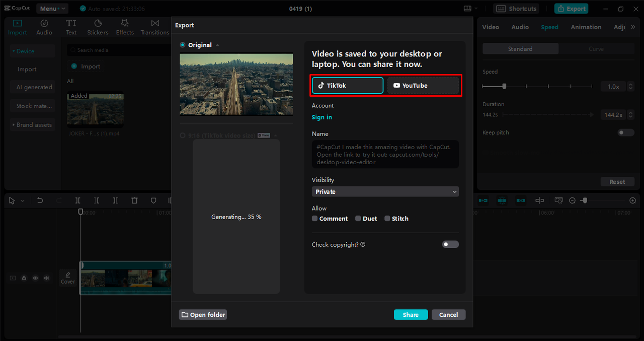Cancel the export dialog
644x341 pixels.
tap(448, 314)
